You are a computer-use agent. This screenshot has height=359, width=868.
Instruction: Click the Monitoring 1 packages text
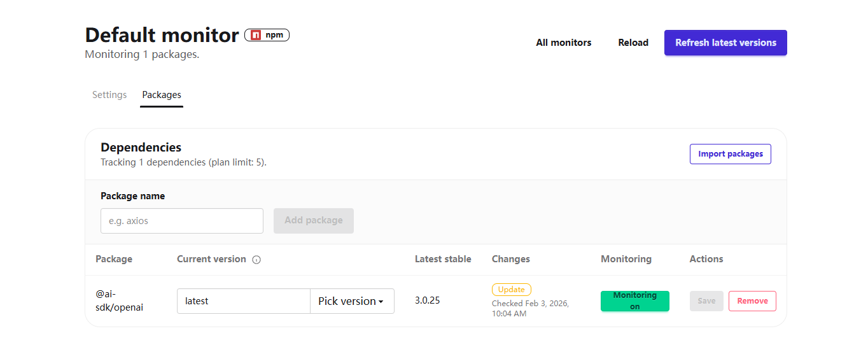(x=142, y=55)
